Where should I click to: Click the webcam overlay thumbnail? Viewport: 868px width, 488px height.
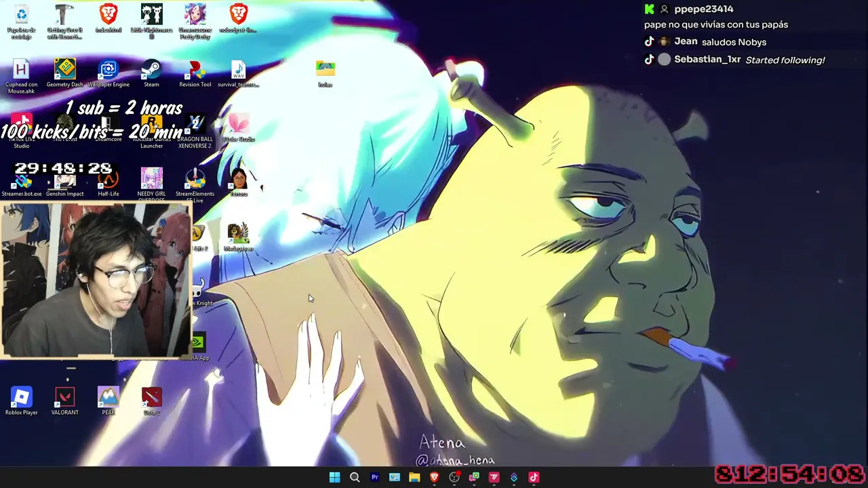96,280
